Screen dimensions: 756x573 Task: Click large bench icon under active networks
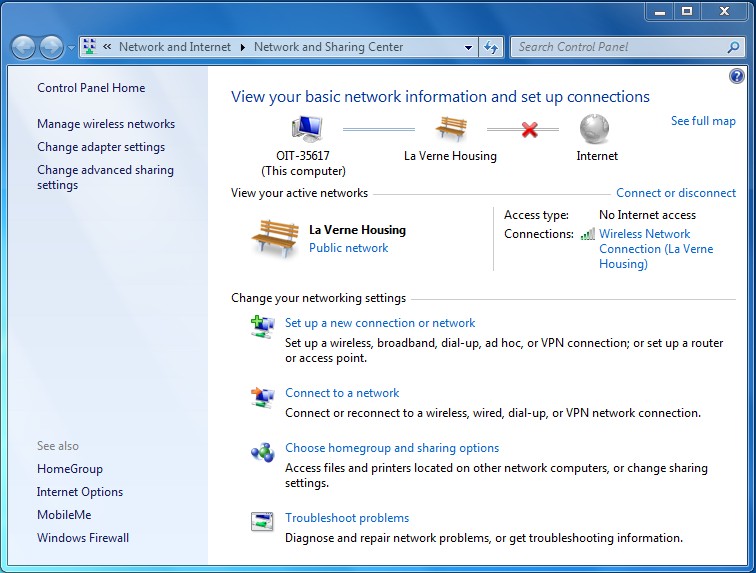click(275, 238)
